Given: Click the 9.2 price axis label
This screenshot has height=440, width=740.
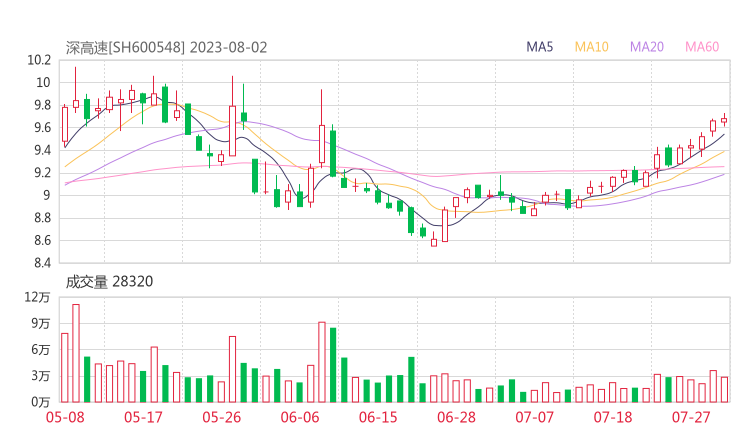Looking at the screenshot, I should [42, 172].
